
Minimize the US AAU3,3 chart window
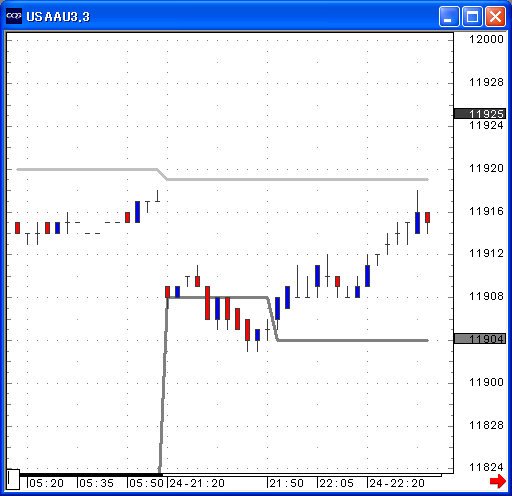click(449, 16)
